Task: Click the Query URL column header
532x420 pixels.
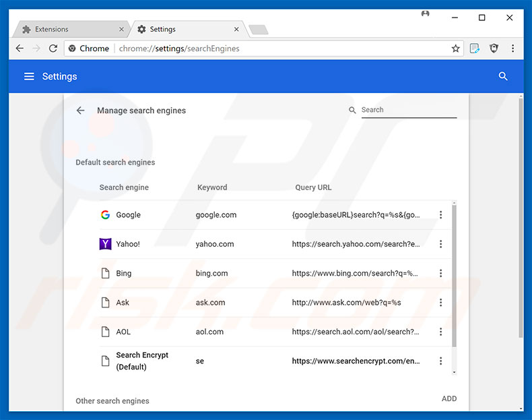Action: (x=313, y=187)
